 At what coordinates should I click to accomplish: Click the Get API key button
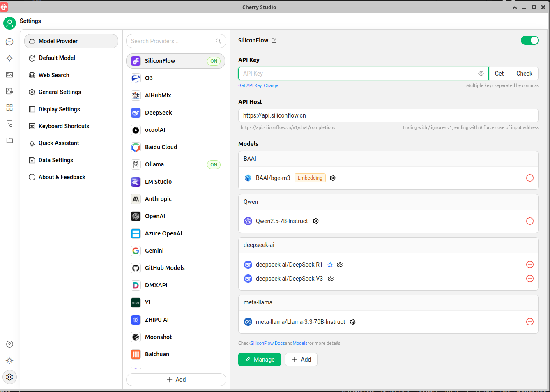click(x=499, y=74)
